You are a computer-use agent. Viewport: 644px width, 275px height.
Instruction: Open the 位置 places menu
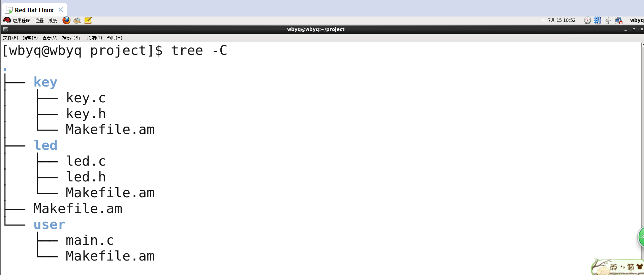(39, 21)
